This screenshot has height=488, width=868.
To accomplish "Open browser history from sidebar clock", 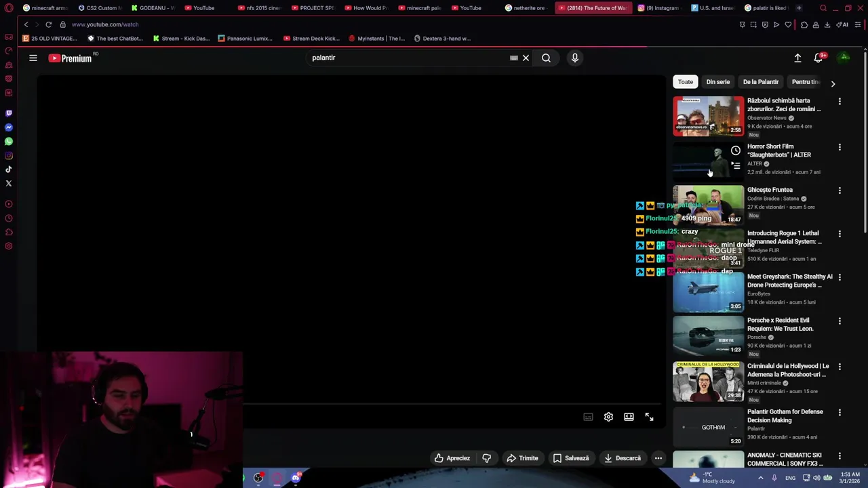I will coord(9,218).
